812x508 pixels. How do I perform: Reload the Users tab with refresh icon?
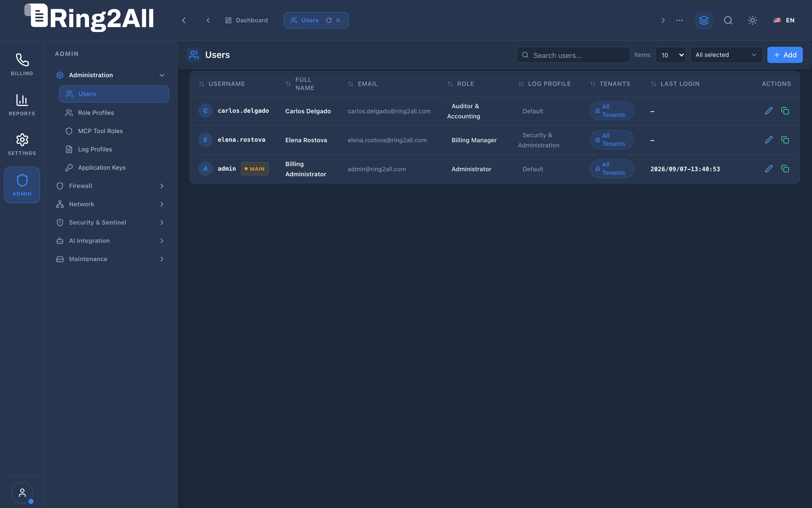[x=329, y=21]
